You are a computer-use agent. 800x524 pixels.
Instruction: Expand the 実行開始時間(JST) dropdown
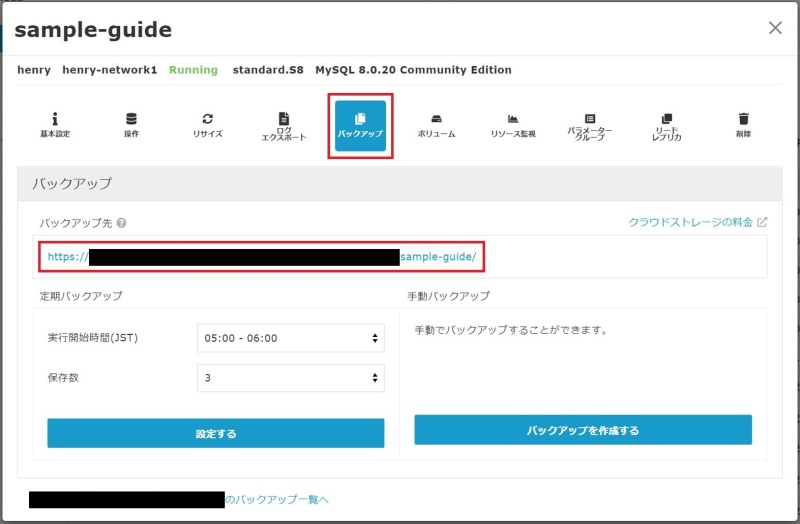(291, 338)
